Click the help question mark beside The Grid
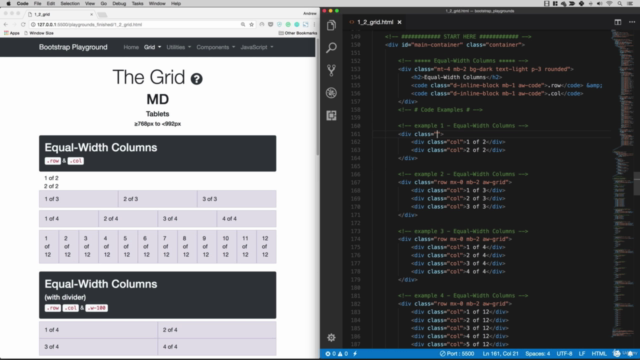 coord(196,79)
